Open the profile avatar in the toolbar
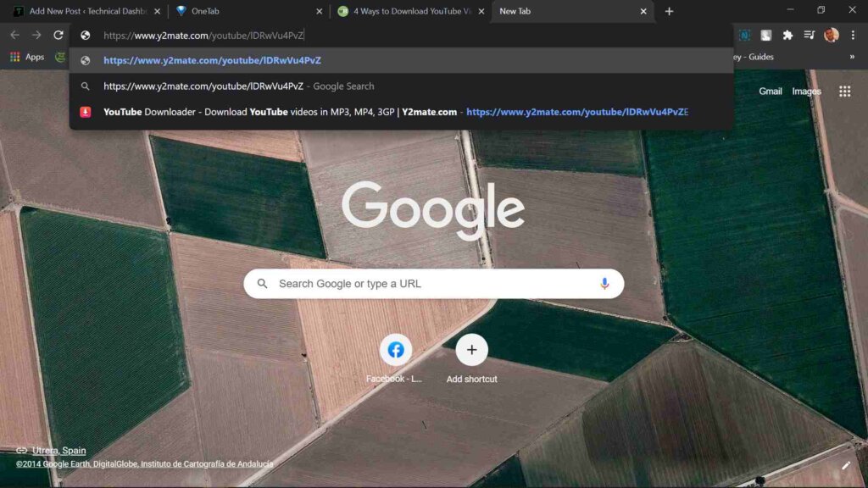 point(832,36)
